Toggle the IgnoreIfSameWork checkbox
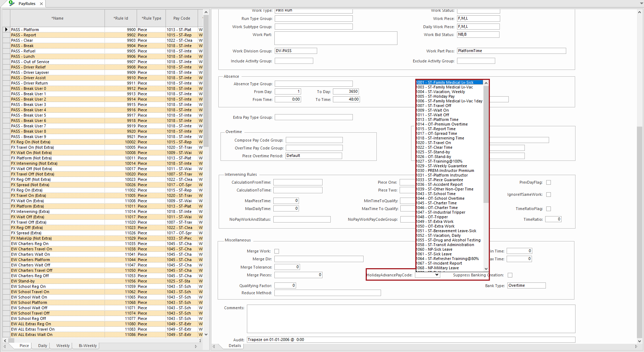This screenshot has width=644, height=352. point(548,194)
